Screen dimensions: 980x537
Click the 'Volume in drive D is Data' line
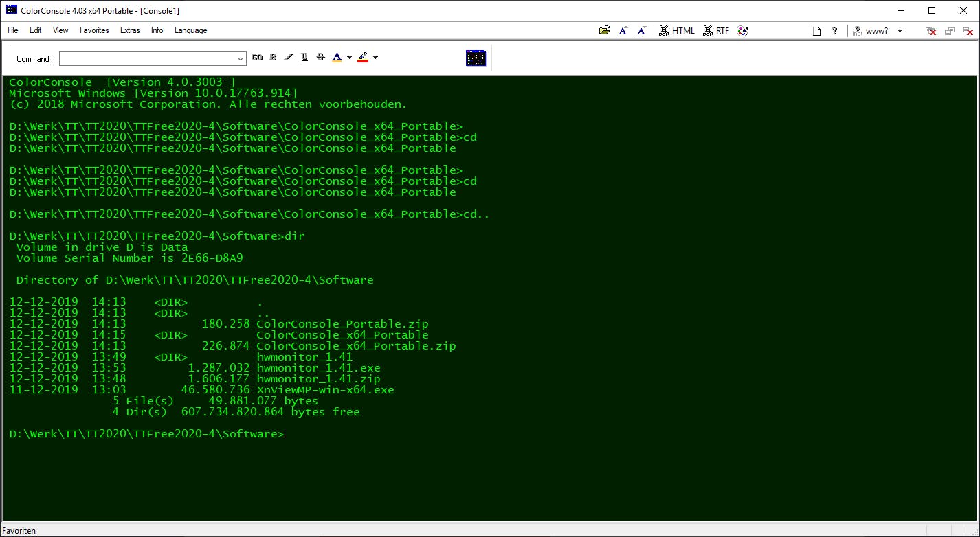pos(102,247)
